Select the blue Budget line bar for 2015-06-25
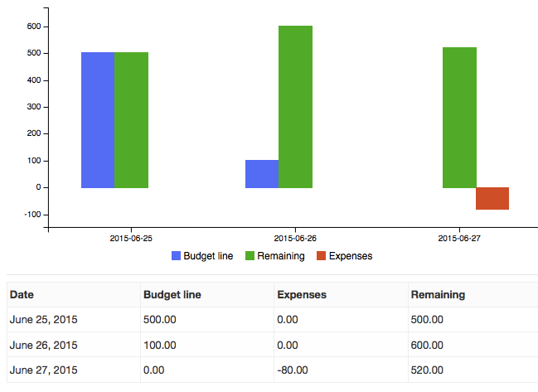Image resolution: width=538 pixels, height=392 pixels. [x=97, y=120]
